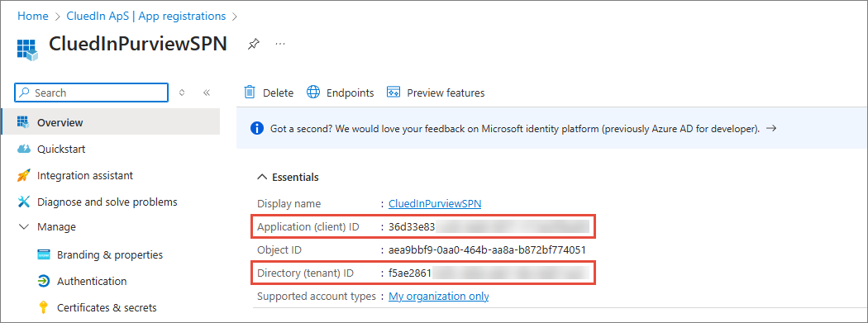Click the Directory (tenant) ID value f5ae2861
This screenshot has height=323, width=868.
click(410, 273)
